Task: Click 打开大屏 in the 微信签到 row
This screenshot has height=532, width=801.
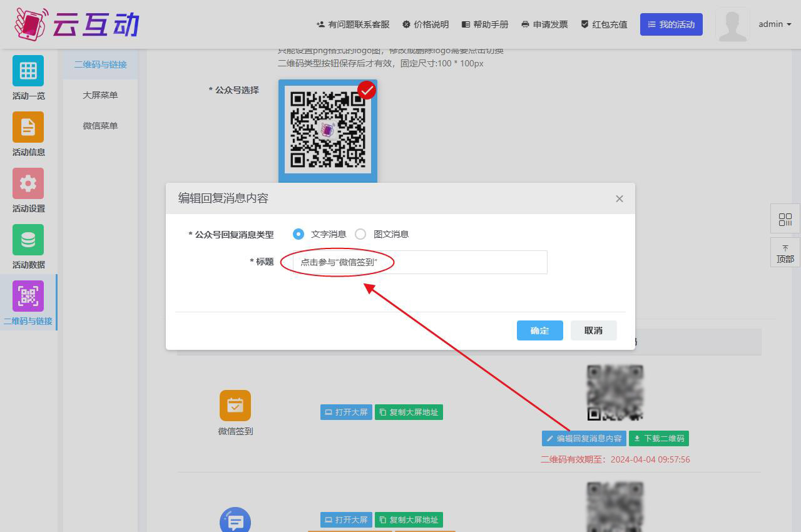Action: [346, 412]
